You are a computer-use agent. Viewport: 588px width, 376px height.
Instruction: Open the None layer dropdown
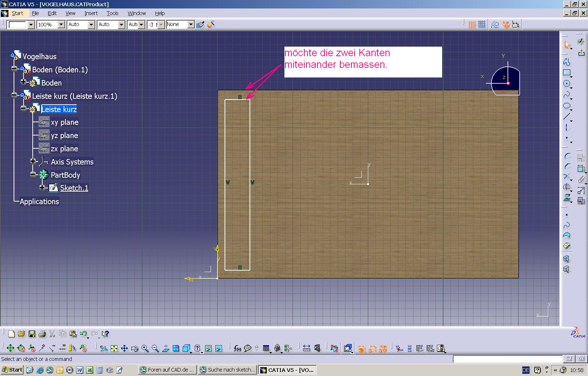(x=191, y=25)
